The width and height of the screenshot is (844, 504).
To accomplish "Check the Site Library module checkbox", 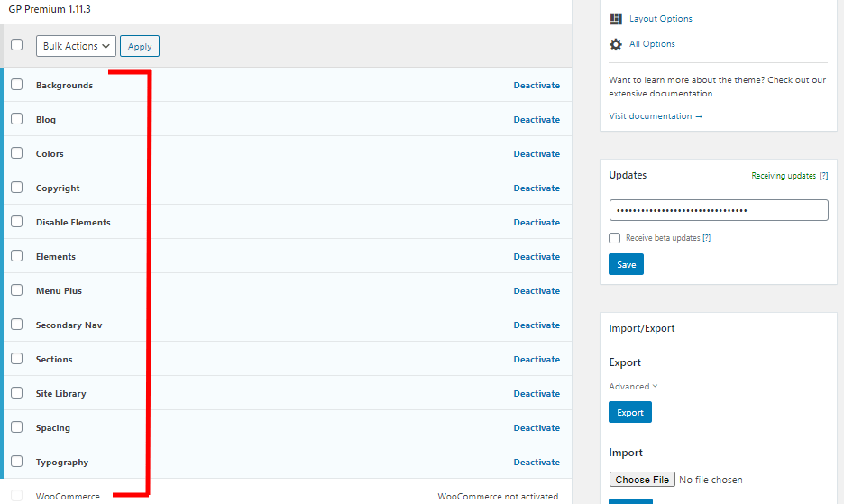I will coord(17,393).
